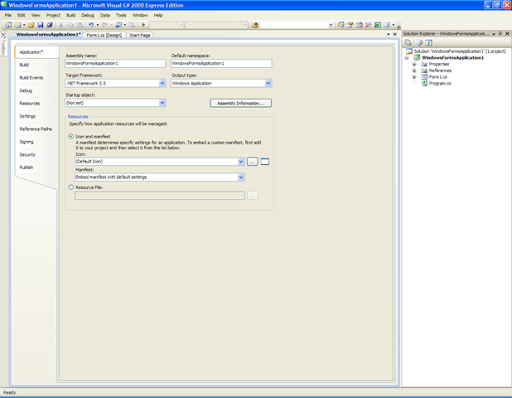Screen dimensions: 512x398
Task: Click the Start Page toolbar icon
Action: point(378,25)
